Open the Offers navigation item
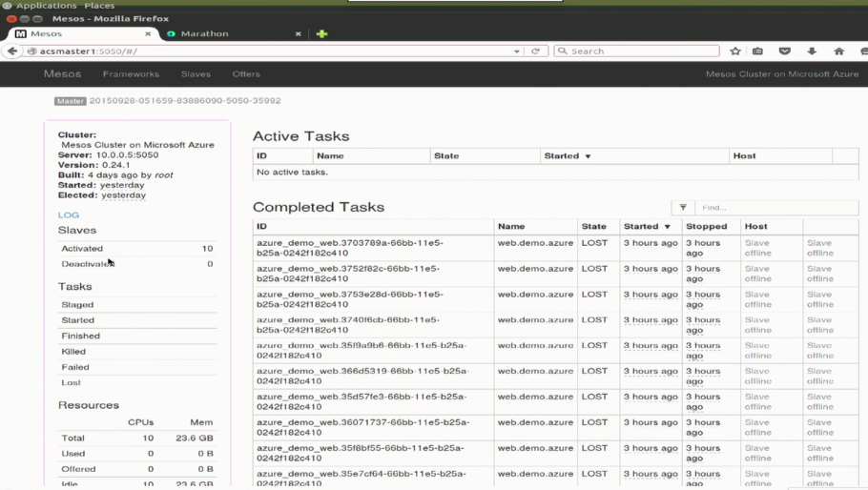The width and height of the screenshot is (868, 490). (246, 73)
